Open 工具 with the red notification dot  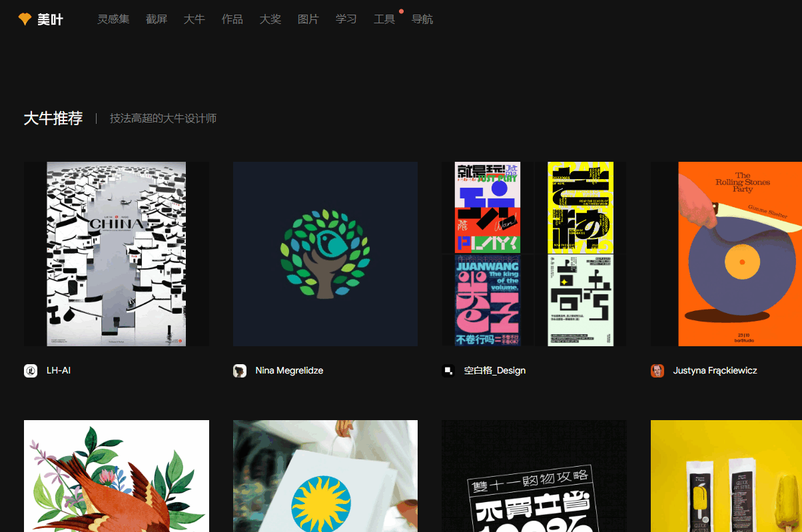[x=384, y=19]
